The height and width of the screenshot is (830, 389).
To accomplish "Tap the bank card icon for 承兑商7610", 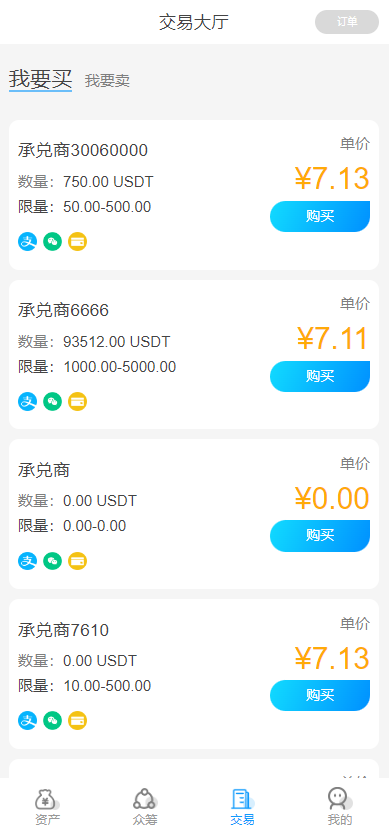I will pyautogui.click(x=77, y=720).
